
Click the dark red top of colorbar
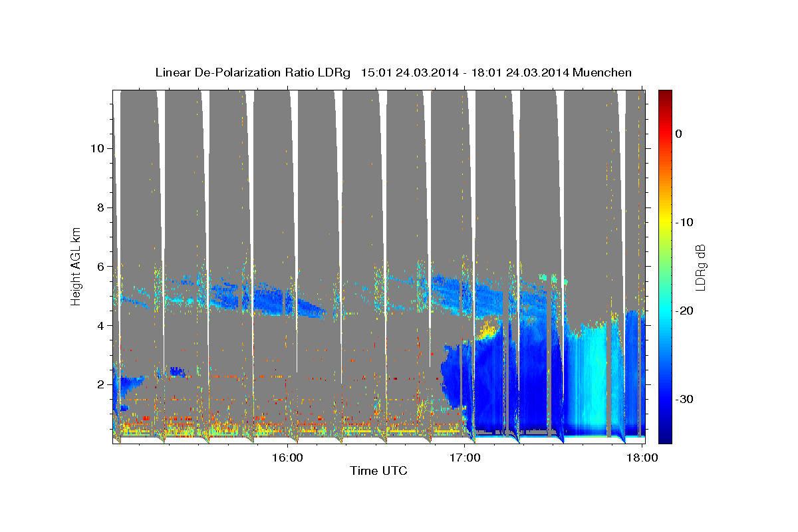665,95
